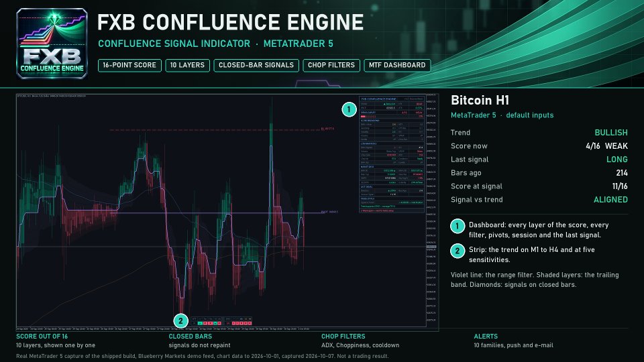The image size is (644, 362).
Task: Select the 16-POINT SCORE pill
Action: [129, 65]
